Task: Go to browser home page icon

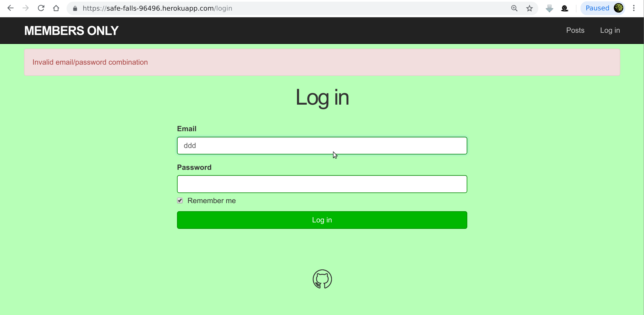Action: [56, 8]
